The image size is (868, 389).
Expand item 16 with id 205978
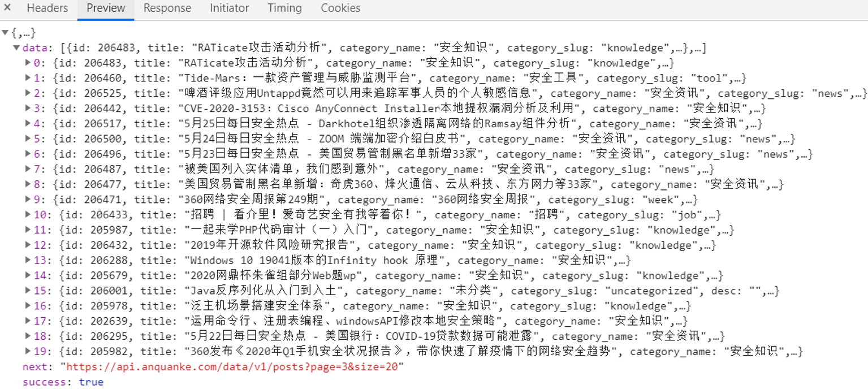pyautogui.click(x=28, y=306)
